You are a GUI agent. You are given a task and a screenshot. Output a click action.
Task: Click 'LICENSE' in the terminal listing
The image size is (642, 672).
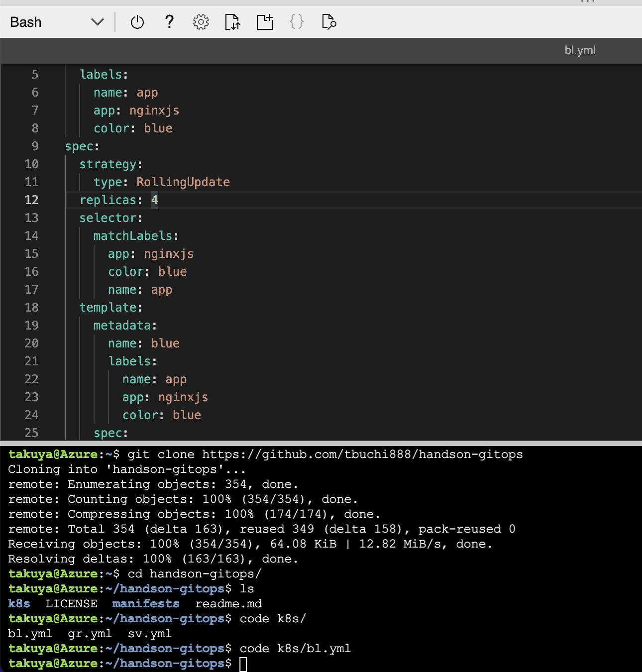[72, 604]
